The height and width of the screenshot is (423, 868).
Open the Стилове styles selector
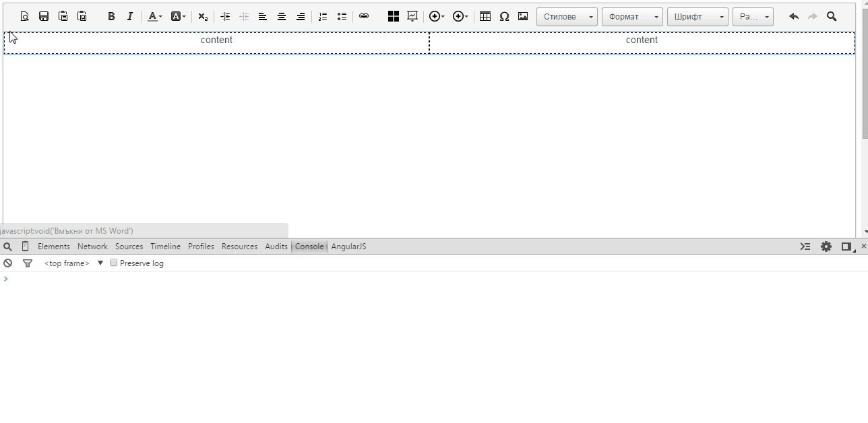click(565, 16)
